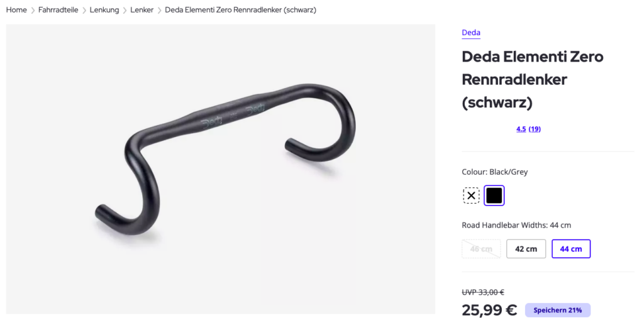Viewport: 644px width, 323px height.
Task: Select the 42 cm handlebar width
Action: [526, 249]
